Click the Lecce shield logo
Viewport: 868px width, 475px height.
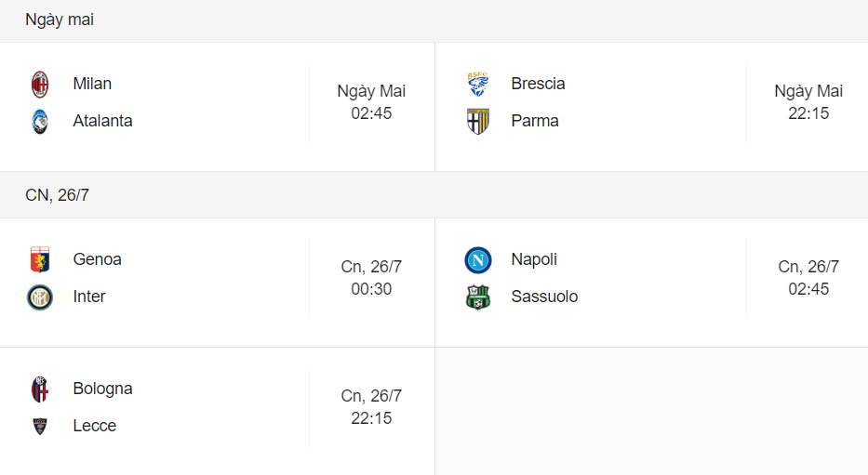[x=40, y=427]
